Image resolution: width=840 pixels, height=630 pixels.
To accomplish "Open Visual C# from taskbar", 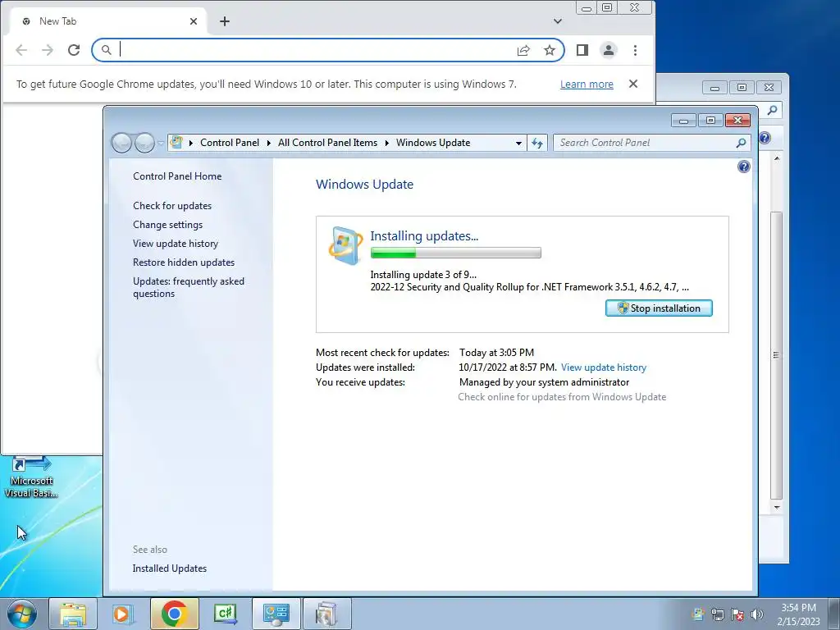I will 225,614.
